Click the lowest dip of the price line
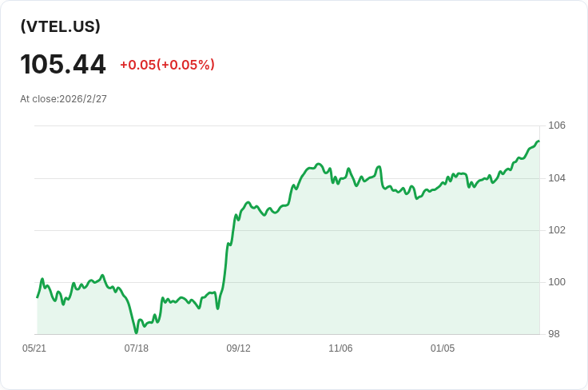Image resolution: width=588 pixels, height=390 pixels. point(137,332)
